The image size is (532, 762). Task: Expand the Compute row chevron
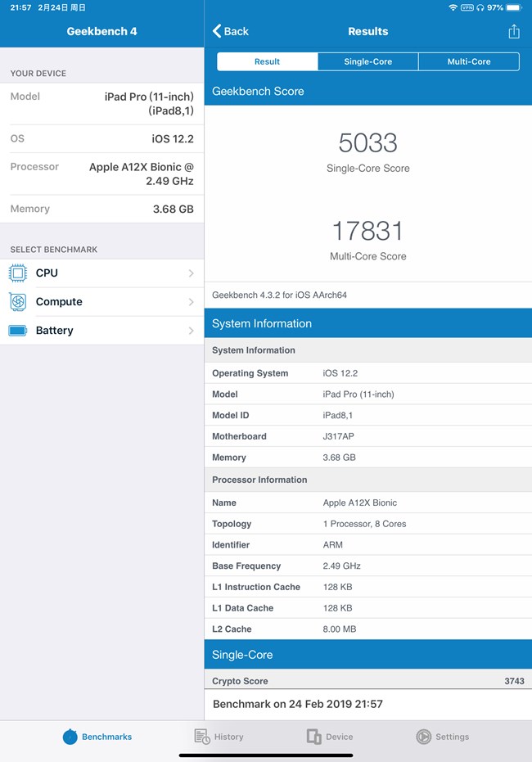coord(191,302)
